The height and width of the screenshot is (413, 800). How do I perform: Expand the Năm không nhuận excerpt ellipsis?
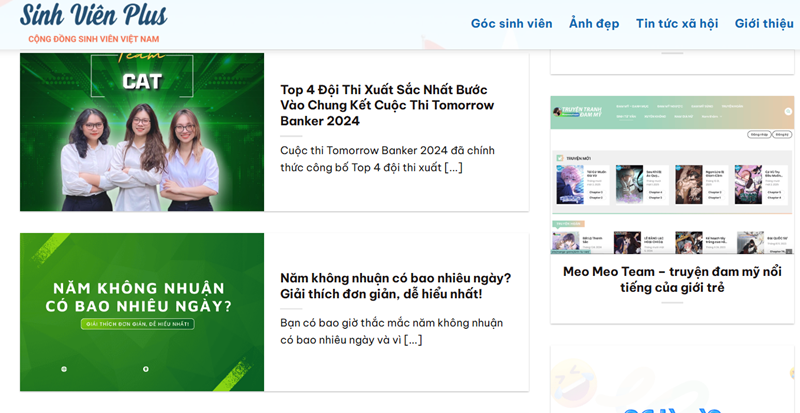click(413, 340)
